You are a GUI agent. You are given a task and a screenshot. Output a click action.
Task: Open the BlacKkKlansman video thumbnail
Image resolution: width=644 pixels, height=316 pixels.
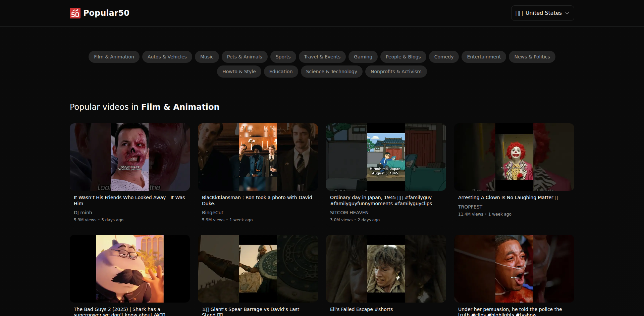pos(258,157)
